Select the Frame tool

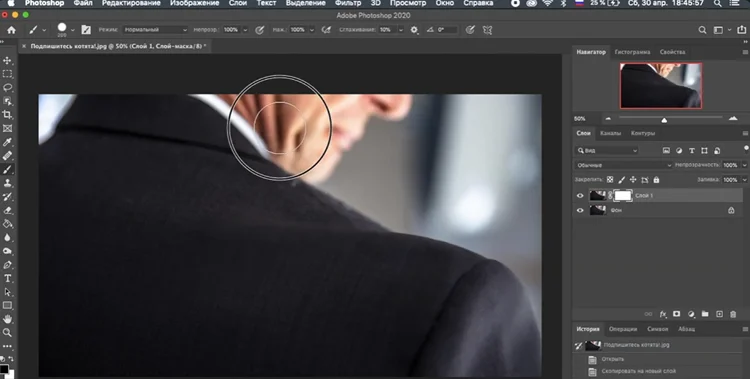click(8, 128)
